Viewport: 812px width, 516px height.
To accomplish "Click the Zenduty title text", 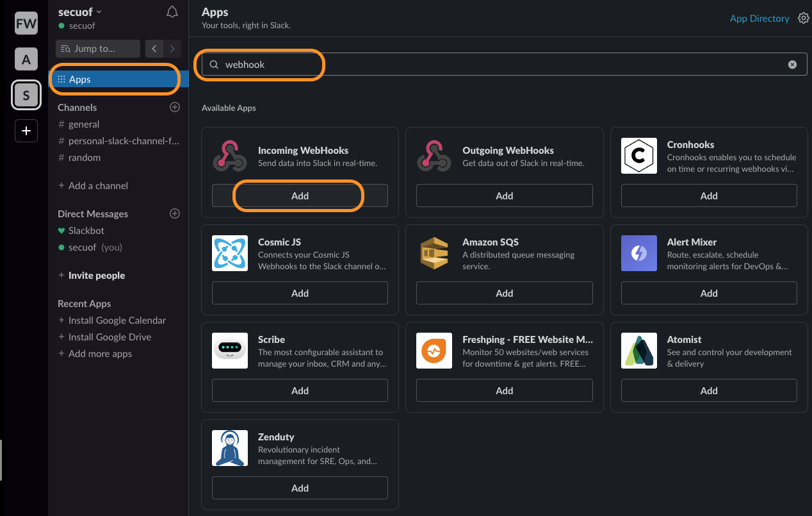I will pos(276,437).
